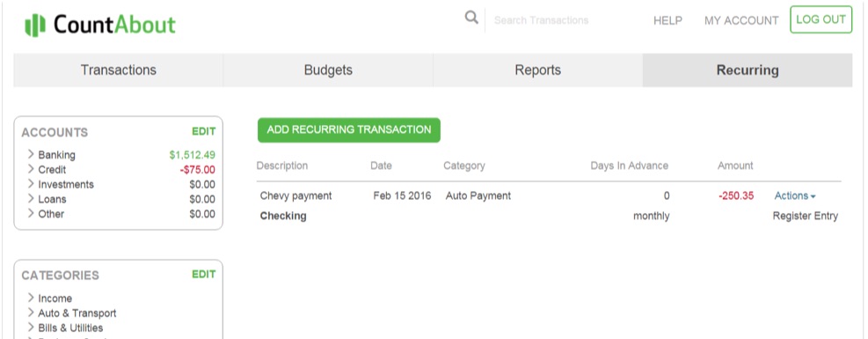Click the LOG OUT button
Viewport: 868px width, 339px height.
click(821, 19)
